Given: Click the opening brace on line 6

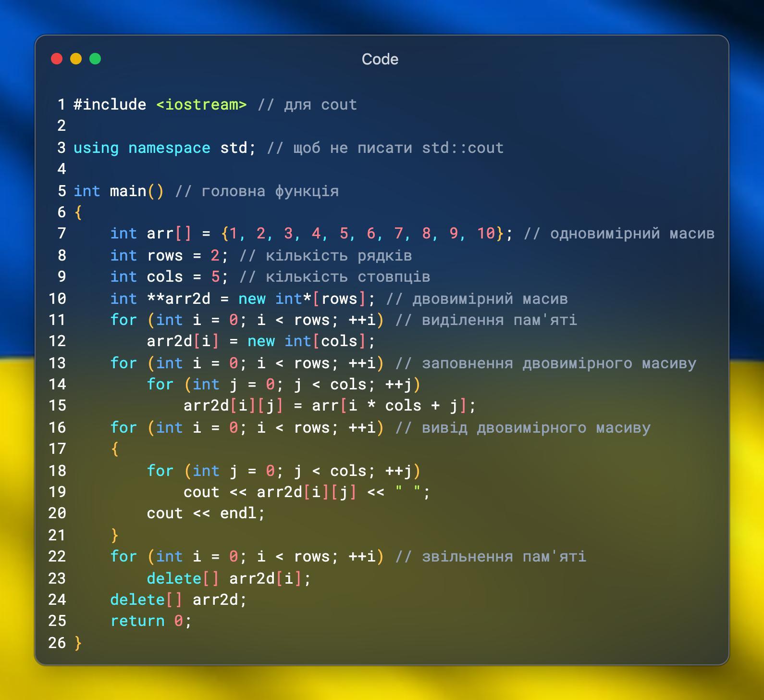Looking at the screenshot, I should (x=78, y=212).
